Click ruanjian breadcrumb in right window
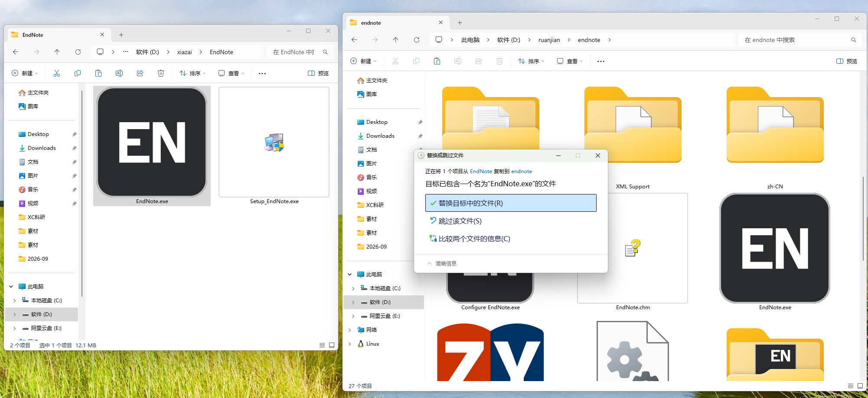The height and width of the screenshot is (398, 868). tap(549, 40)
